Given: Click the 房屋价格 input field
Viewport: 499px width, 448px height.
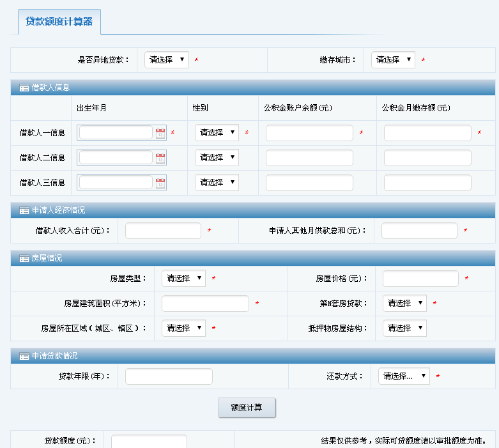Looking at the screenshot, I should pyautogui.click(x=420, y=279).
